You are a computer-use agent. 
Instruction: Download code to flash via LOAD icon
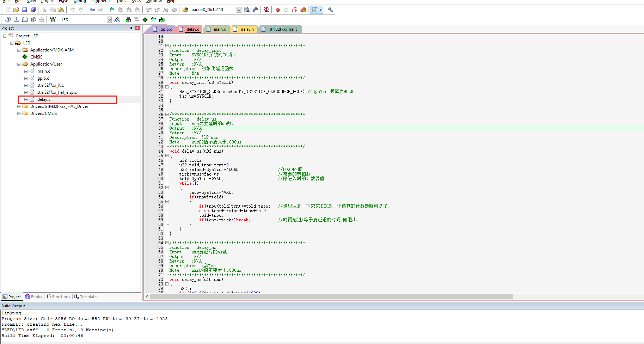(x=53, y=19)
